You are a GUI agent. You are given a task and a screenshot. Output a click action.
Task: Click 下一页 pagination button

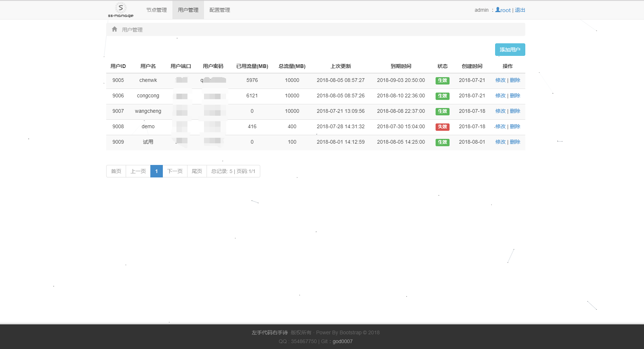pyautogui.click(x=175, y=171)
